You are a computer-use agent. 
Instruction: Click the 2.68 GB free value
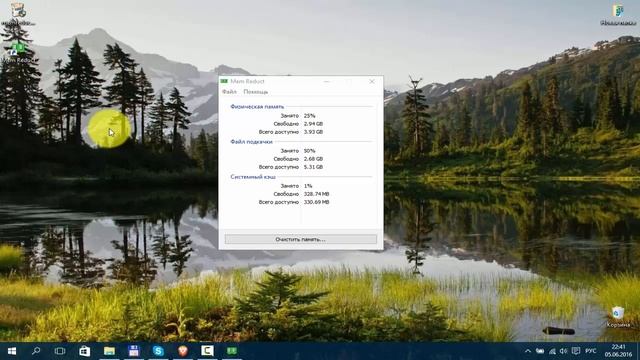(313, 159)
